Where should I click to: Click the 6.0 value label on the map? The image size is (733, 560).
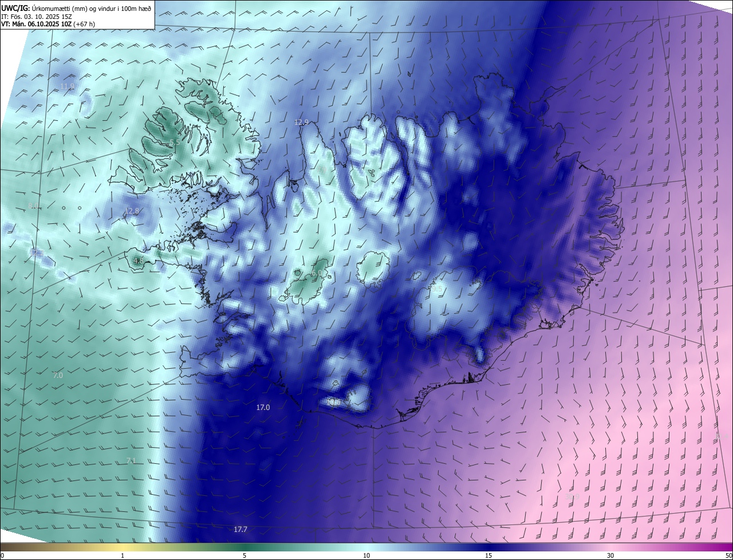tap(317, 274)
